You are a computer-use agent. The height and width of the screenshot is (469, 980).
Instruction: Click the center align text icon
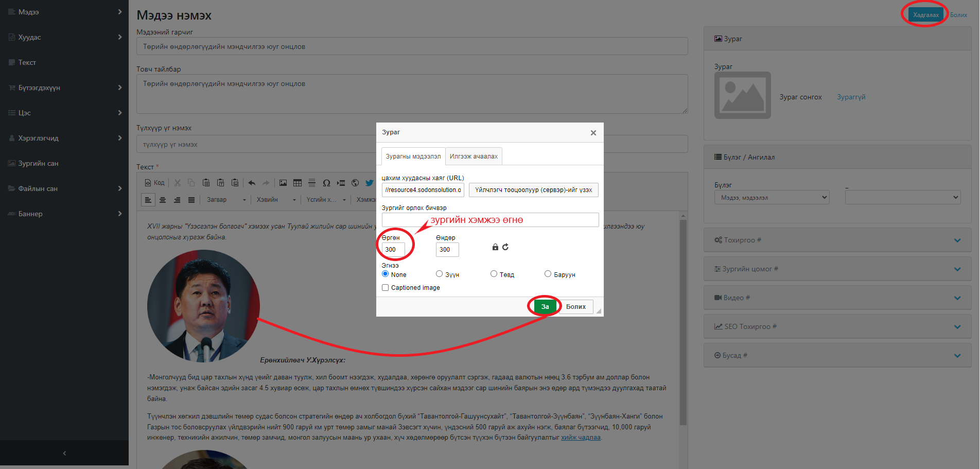(x=163, y=200)
